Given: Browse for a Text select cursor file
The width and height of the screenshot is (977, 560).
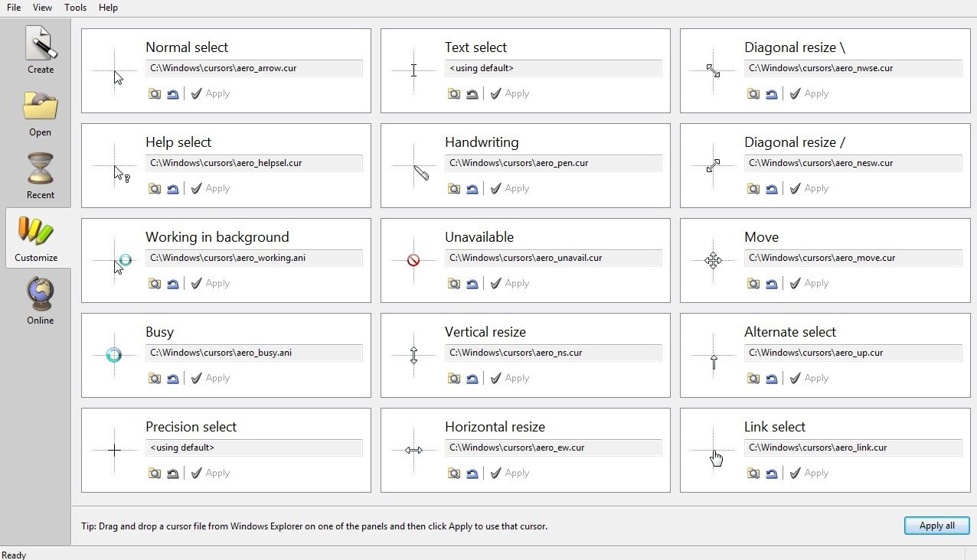Looking at the screenshot, I should (454, 93).
